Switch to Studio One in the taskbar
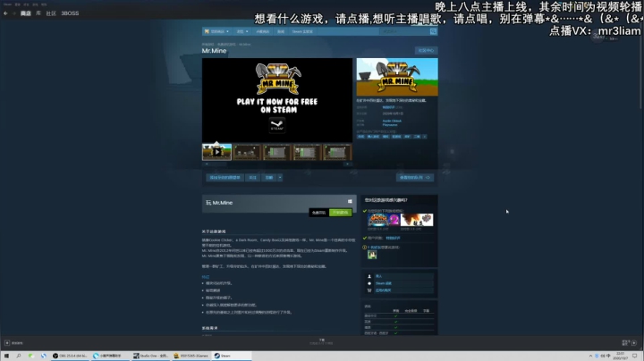 [150, 356]
